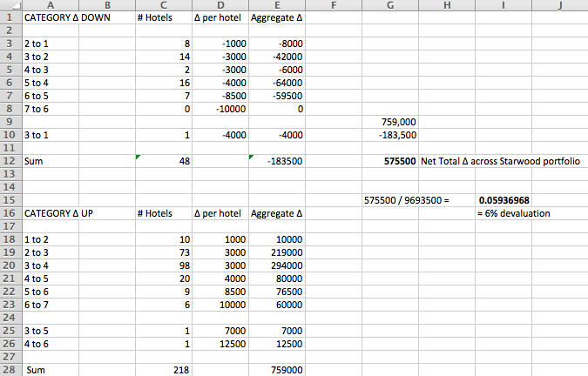Select column A header
The image size is (588, 376).
tap(51, 5)
